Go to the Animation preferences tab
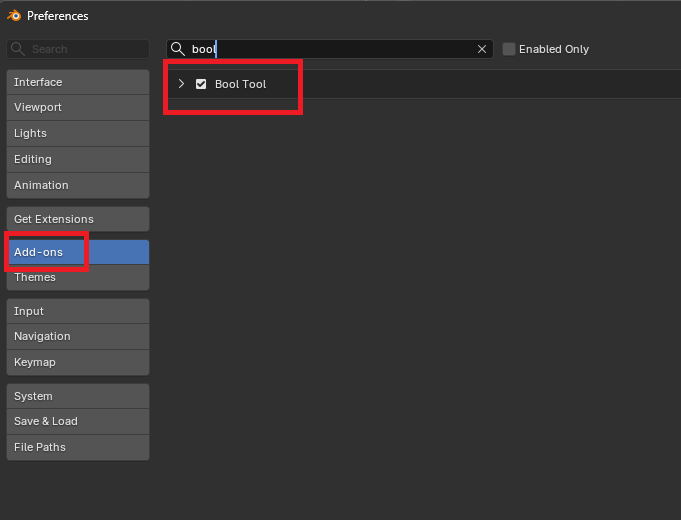Screen dimensions: 681x520 pos(78,185)
